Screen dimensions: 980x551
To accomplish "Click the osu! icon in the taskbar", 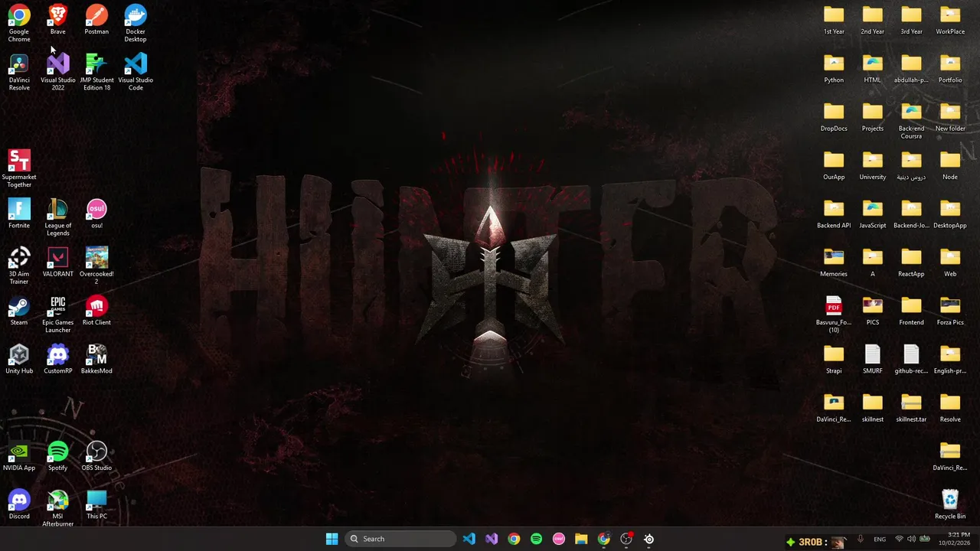I will [x=559, y=539].
